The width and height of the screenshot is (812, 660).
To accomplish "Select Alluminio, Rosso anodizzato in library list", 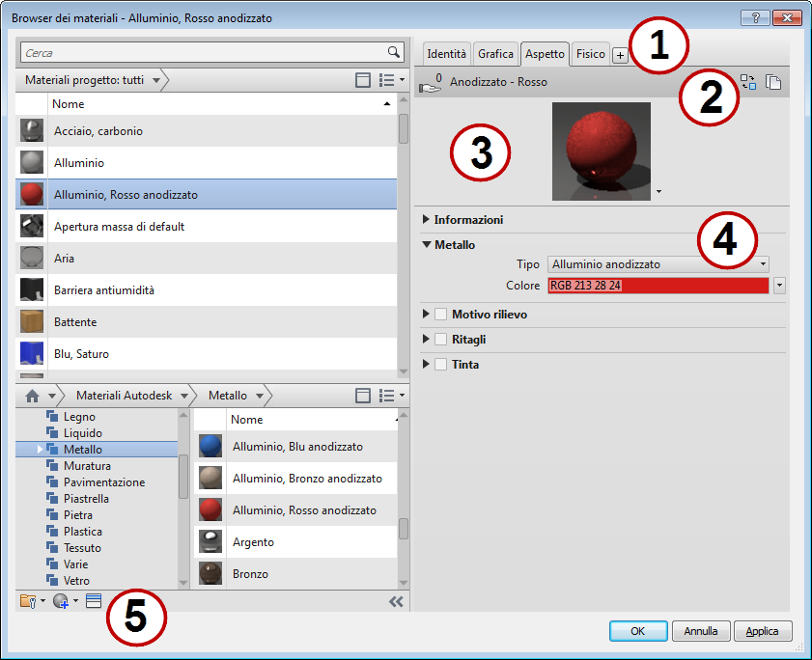I will (x=295, y=509).
